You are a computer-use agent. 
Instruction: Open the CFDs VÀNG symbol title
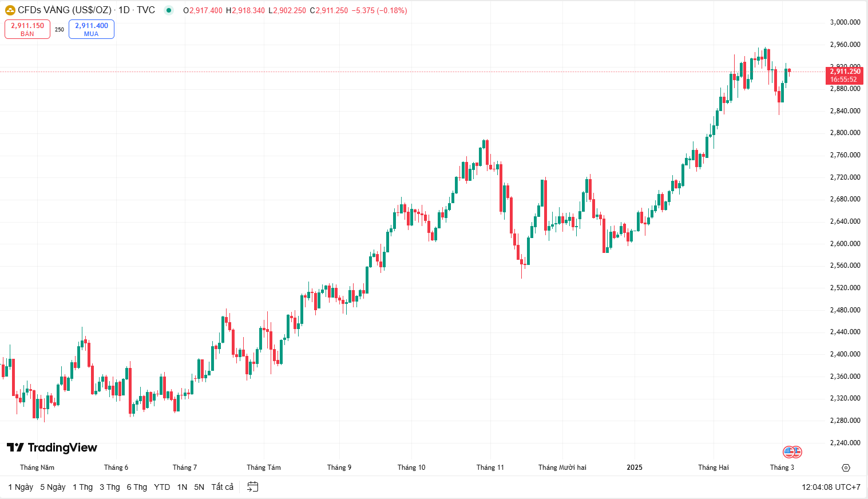pyautogui.click(x=65, y=10)
